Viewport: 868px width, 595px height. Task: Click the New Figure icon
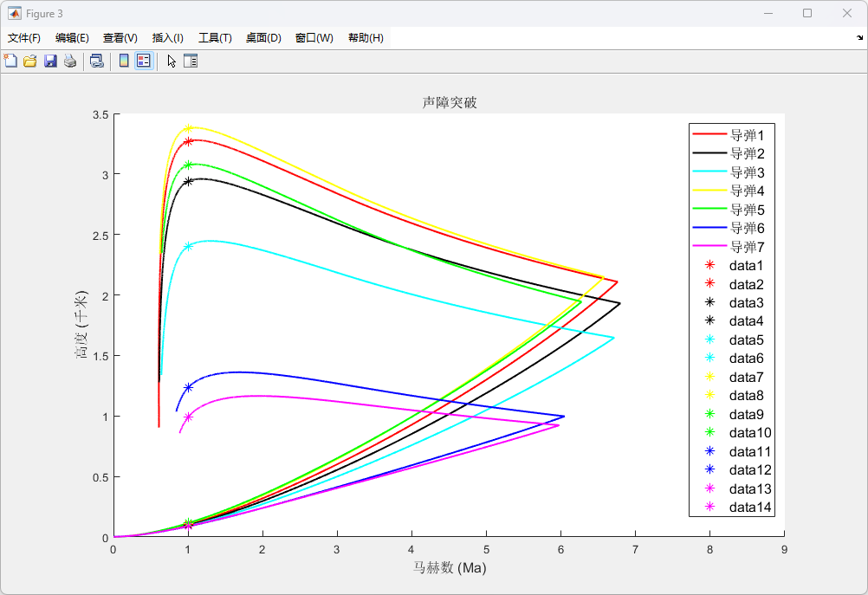tap(10, 61)
